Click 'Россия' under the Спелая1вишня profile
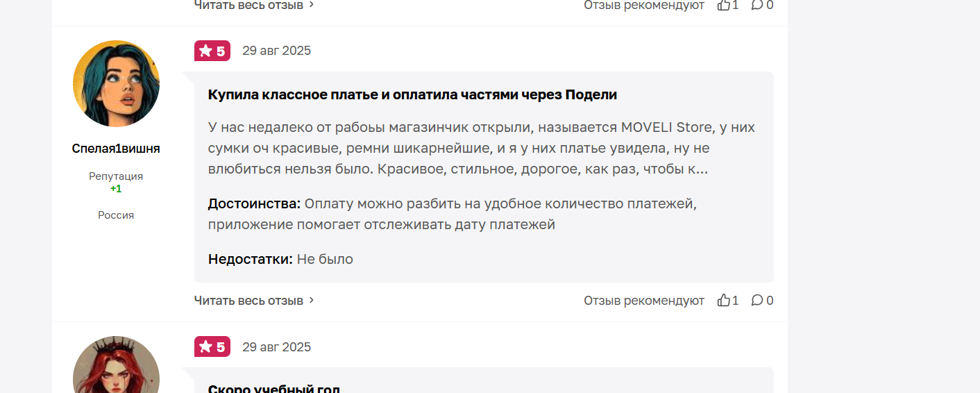Image resolution: width=980 pixels, height=393 pixels. (x=116, y=215)
